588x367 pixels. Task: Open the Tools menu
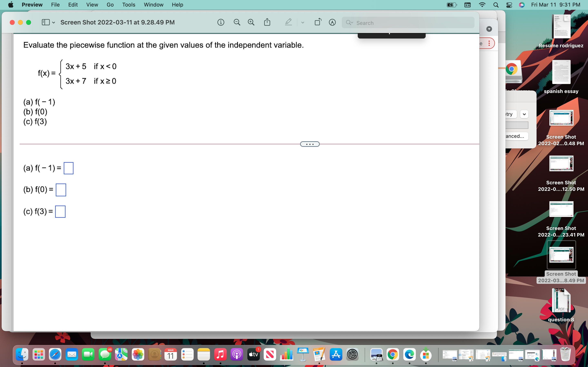129,5
